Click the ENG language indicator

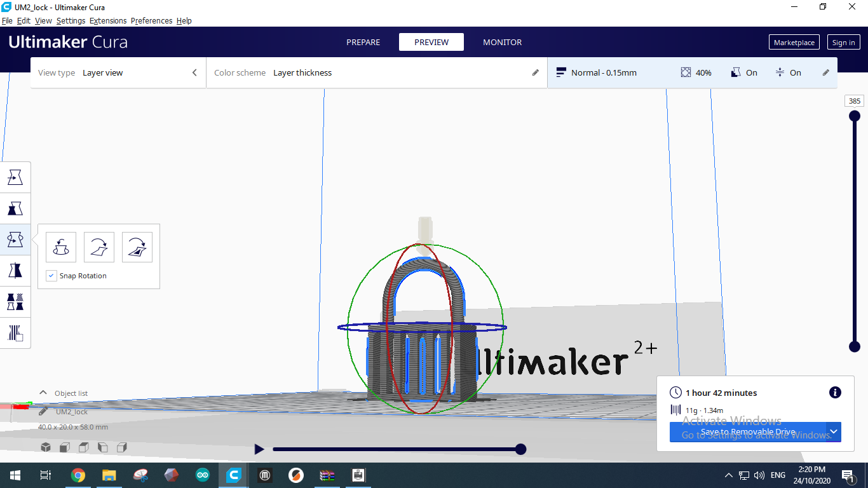[x=778, y=475]
